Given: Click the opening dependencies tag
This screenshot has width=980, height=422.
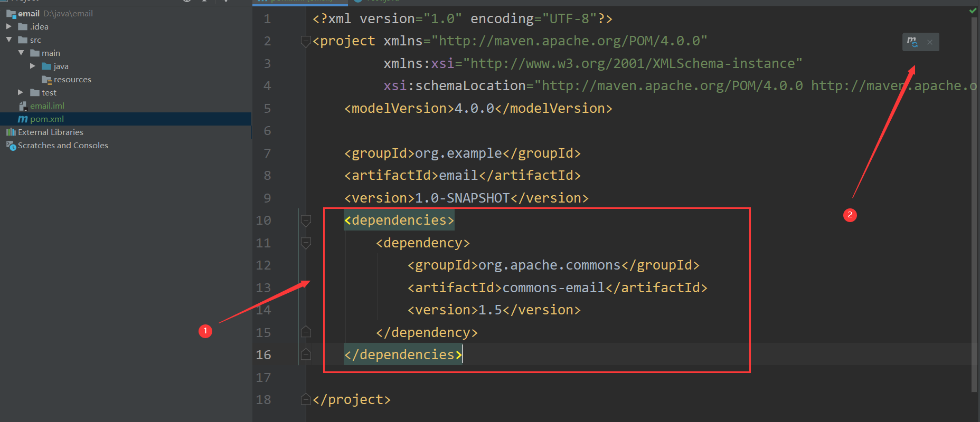Looking at the screenshot, I should pos(399,220).
